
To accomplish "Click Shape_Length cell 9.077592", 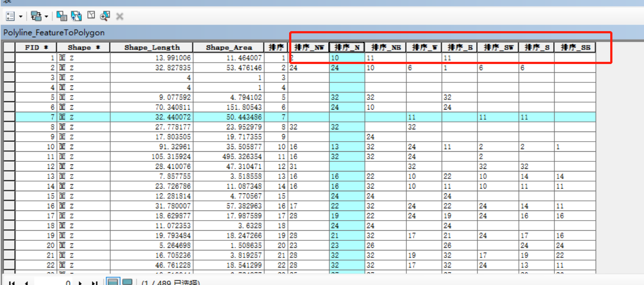I will click(152, 97).
